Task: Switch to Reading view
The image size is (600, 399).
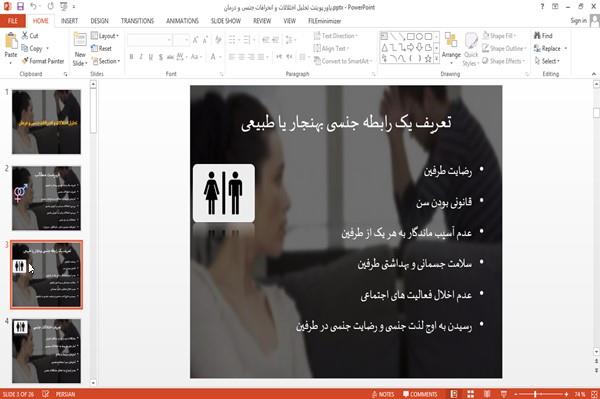Action: [x=487, y=394]
